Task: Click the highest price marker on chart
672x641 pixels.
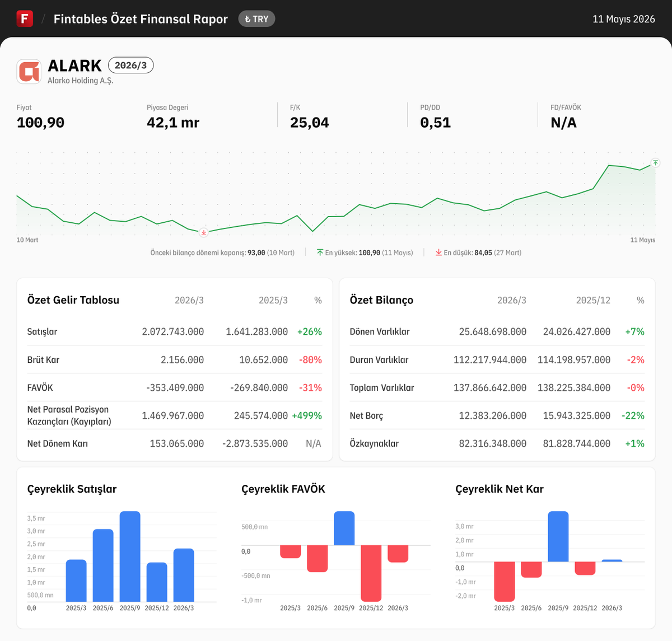Action: (655, 163)
